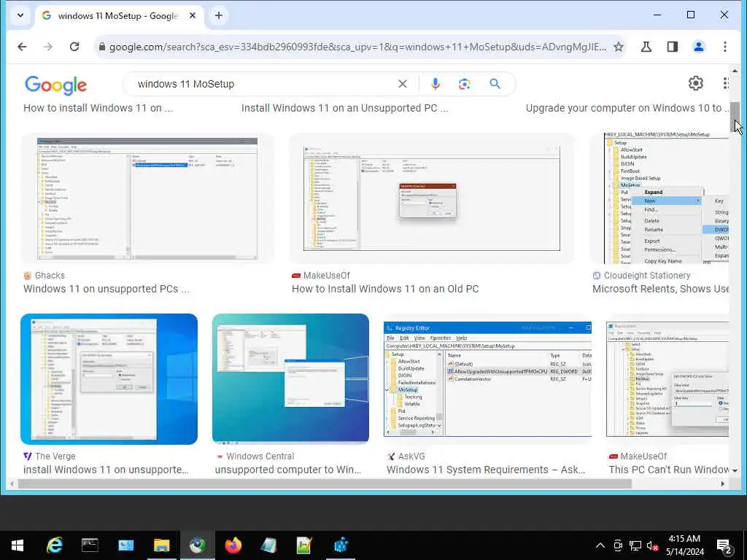Show hidden system tray icons chevron
The height and width of the screenshot is (560, 747).
pyautogui.click(x=600, y=545)
